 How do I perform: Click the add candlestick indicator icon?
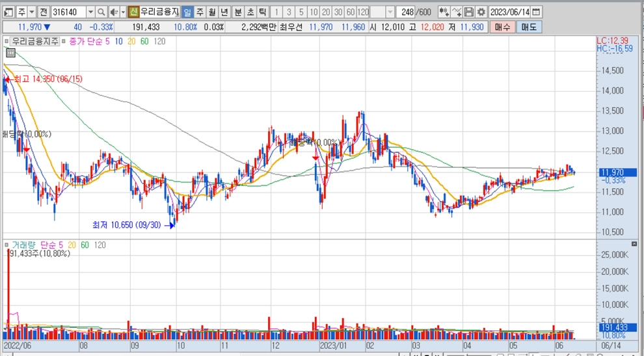(x=444, y=12)
